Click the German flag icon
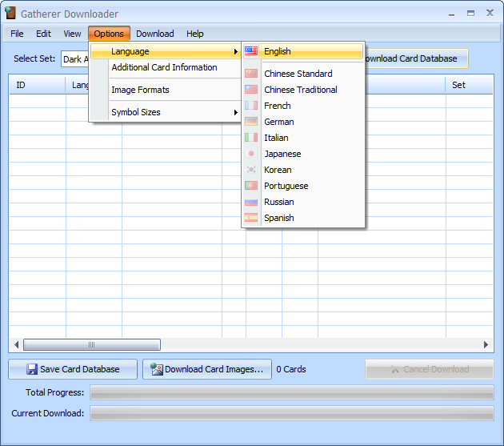504x446 pixels. [251, 122]
